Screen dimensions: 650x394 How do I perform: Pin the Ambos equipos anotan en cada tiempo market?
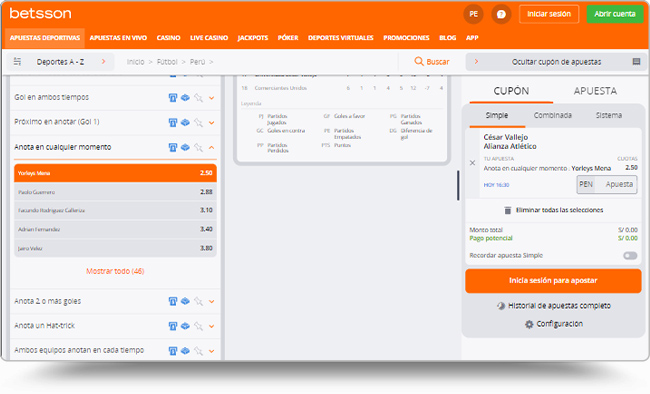click(199, 351)
